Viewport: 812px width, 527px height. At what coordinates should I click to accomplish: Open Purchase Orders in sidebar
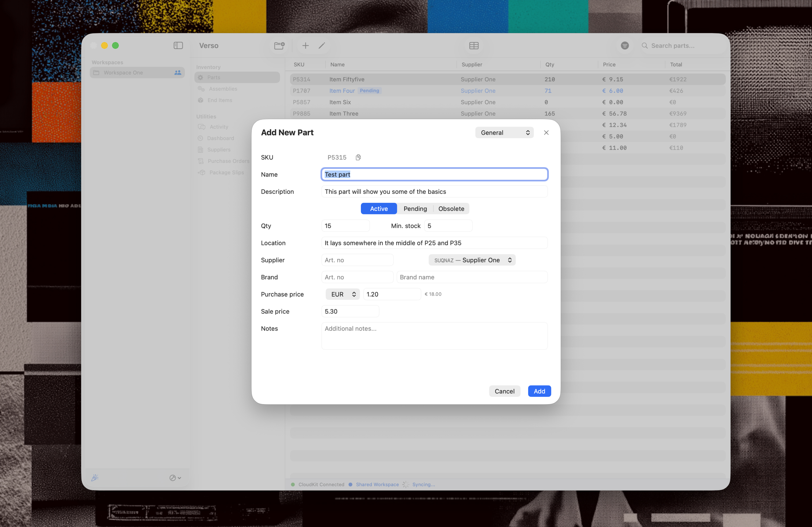tap(228, 161)
